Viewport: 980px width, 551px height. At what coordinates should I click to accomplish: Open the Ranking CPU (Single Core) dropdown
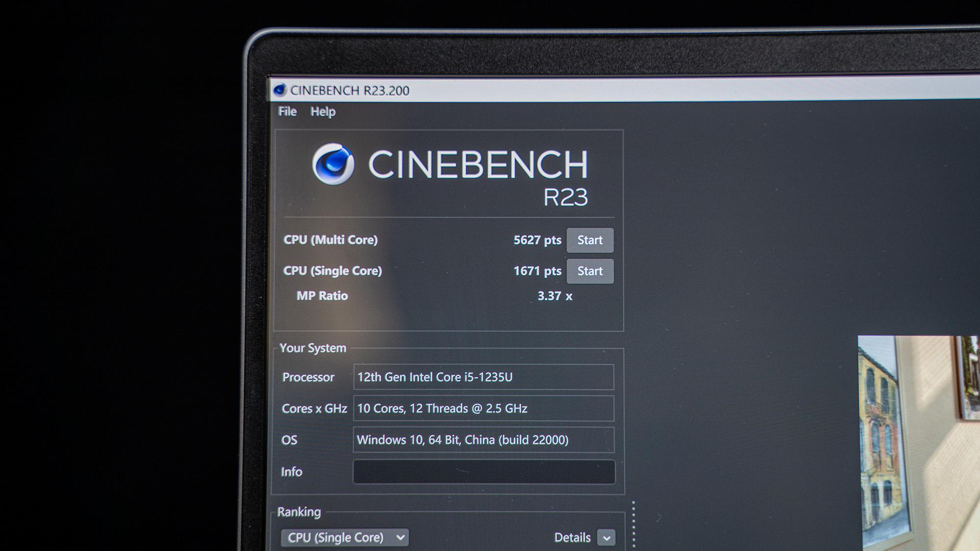pyautogui.click(x=345, y=537)
